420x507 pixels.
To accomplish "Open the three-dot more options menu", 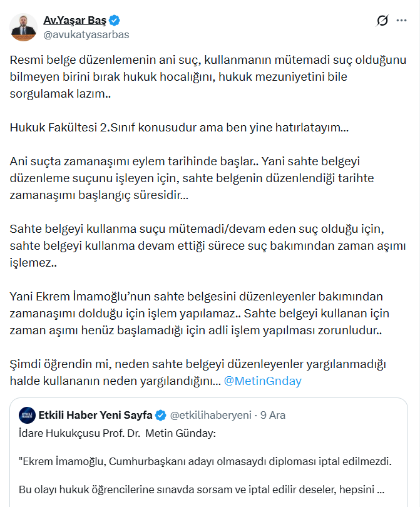I will coord(402,21).
